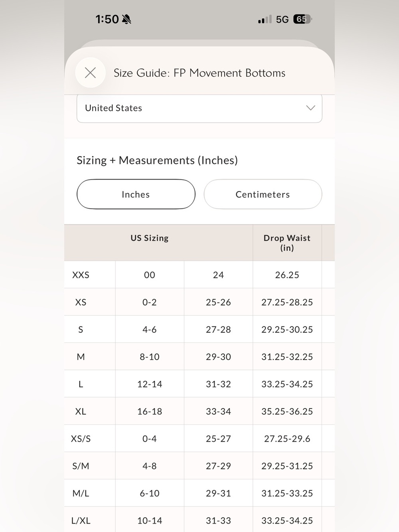The height and width of the screenshot is (532, 399).
Task: Tap the XXS size row label
Action: point(81,275)
